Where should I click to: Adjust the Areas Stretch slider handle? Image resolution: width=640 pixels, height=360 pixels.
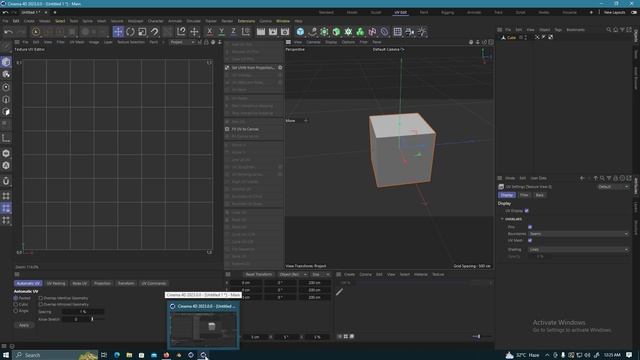pos(92,319)
